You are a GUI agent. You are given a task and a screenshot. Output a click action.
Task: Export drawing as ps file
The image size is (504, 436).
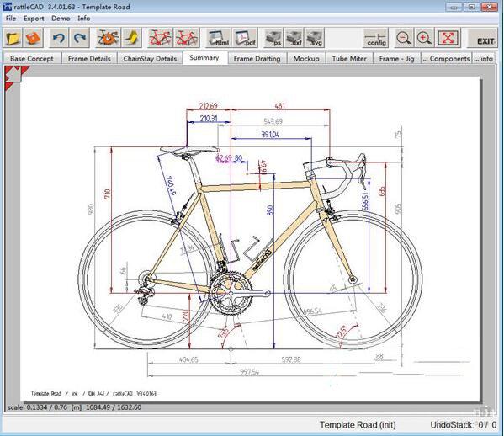[273, 38]
